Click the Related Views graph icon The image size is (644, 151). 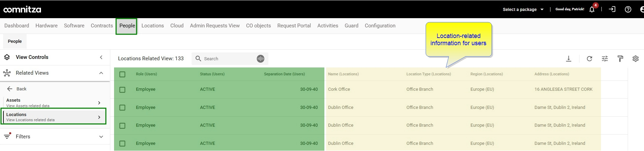[7, 73]
